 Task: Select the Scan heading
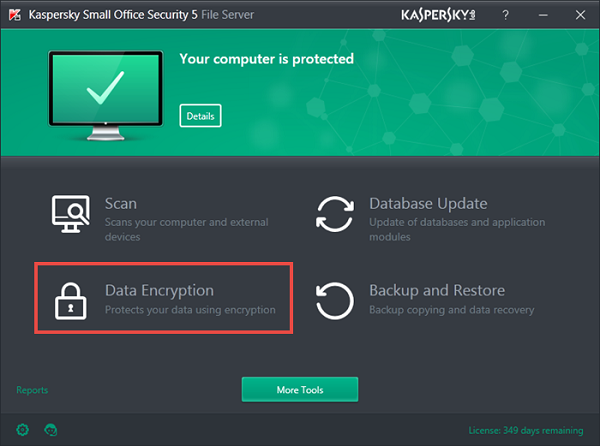[121, 203]
